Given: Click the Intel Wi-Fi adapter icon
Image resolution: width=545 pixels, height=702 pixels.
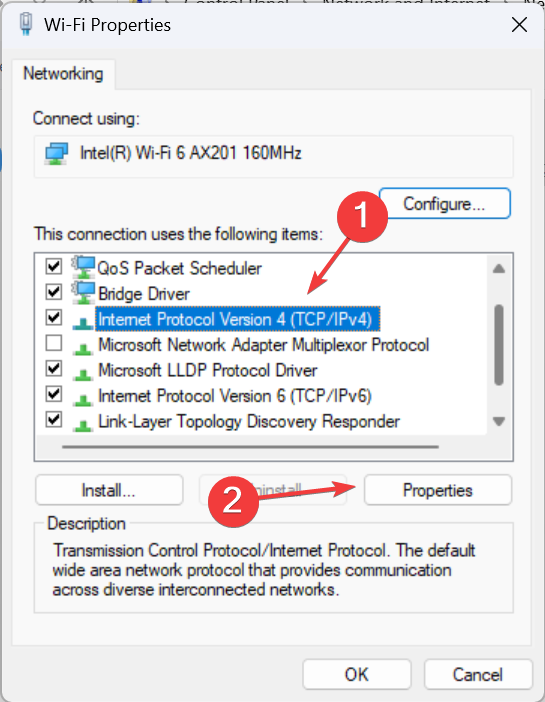Looking at the screenshot, I should [x=56, y=154].
